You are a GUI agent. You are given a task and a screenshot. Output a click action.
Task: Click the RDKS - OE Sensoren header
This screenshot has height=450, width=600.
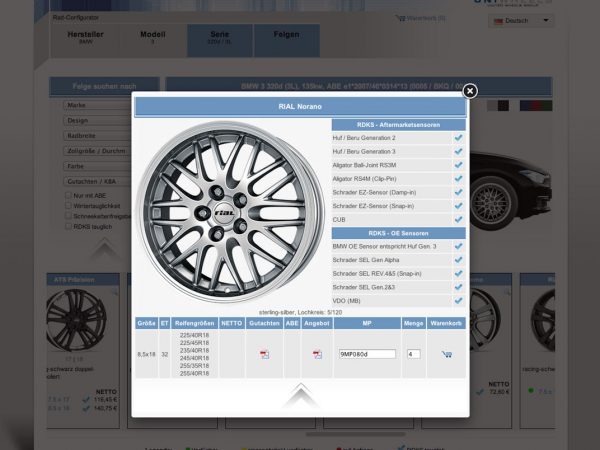click(398, 233)
